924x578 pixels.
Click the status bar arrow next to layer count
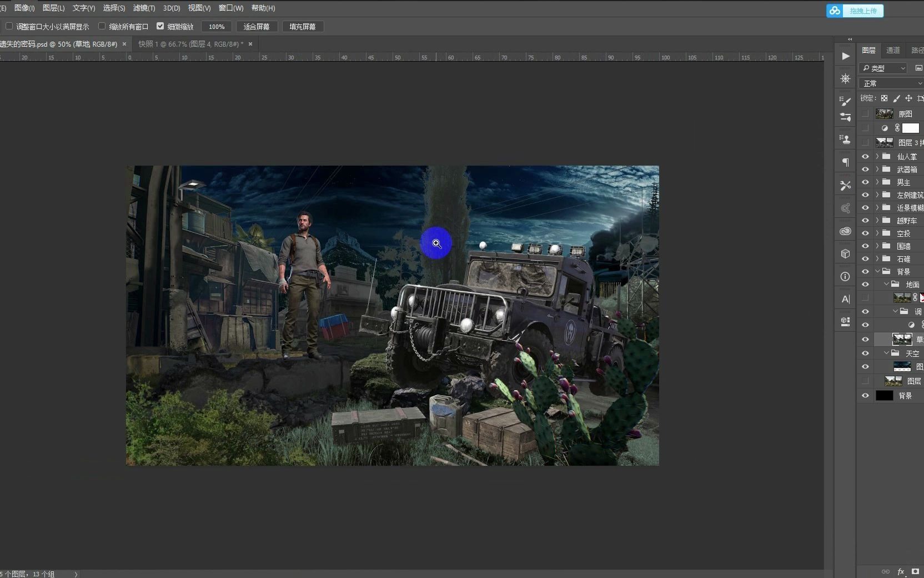point(76,574)
